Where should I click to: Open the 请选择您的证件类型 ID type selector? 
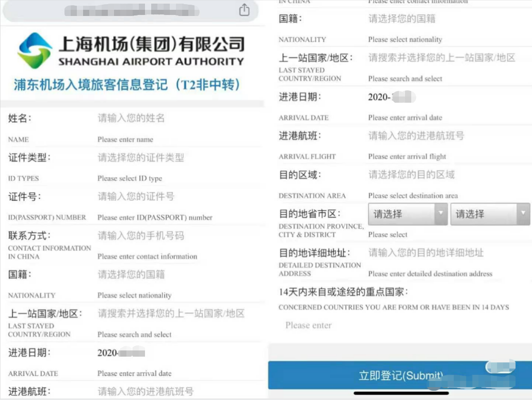pos(141,157)
